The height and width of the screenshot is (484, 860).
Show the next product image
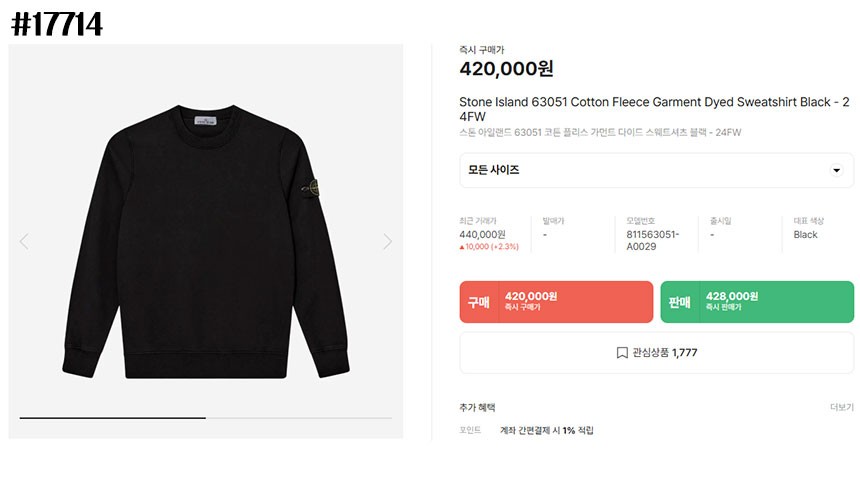(387, 241)
